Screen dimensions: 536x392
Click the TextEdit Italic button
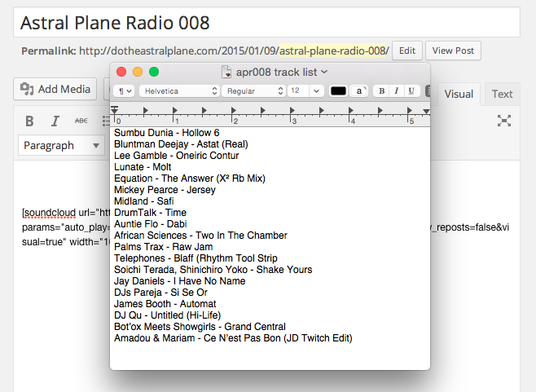pos(397,91)
